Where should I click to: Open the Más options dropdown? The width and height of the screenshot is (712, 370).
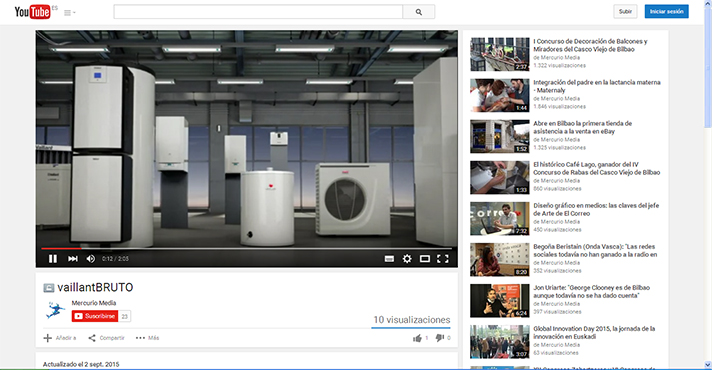click(x=147, y=338)
